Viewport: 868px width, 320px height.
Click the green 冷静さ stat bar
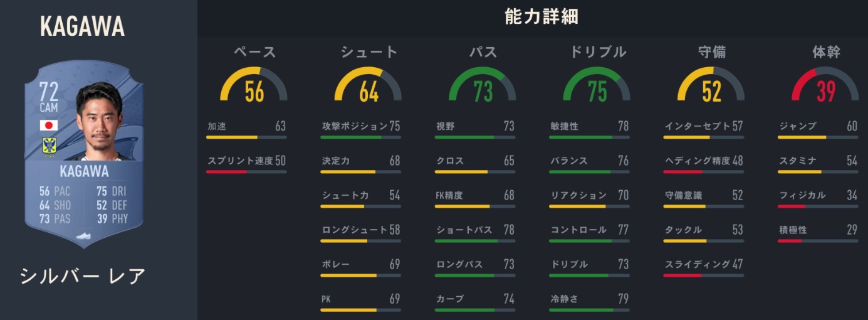click(590, 309)
